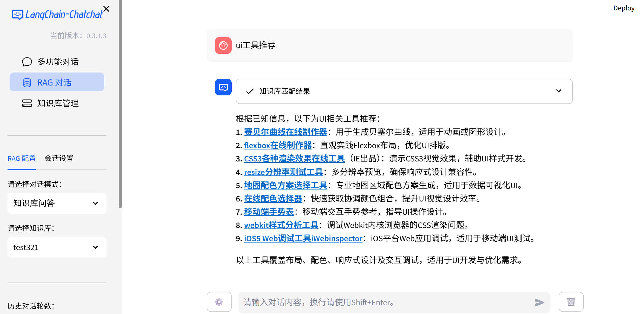
Task: Focus the chat message input field
Action: coord(385,302)
